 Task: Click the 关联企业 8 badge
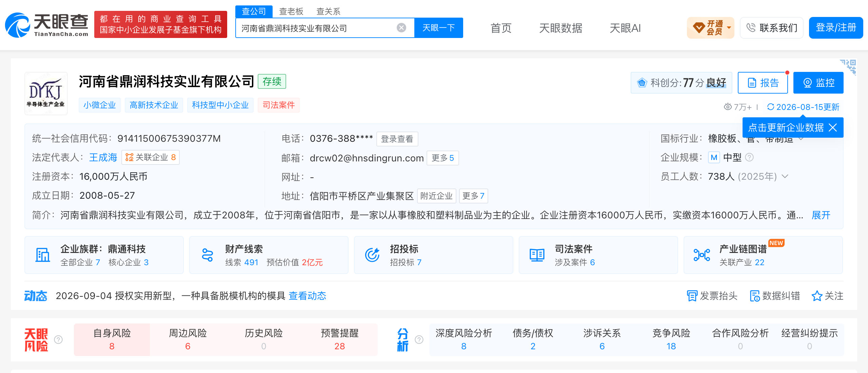click(x=151, y=157)
